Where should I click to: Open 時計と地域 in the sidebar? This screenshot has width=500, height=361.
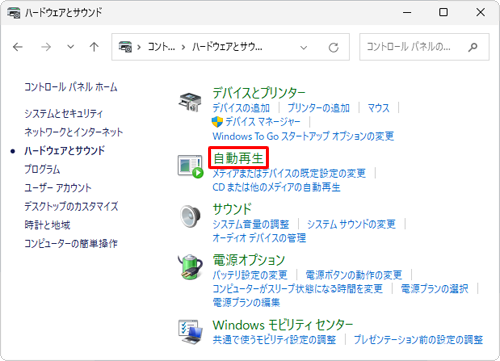click(47, 225)
